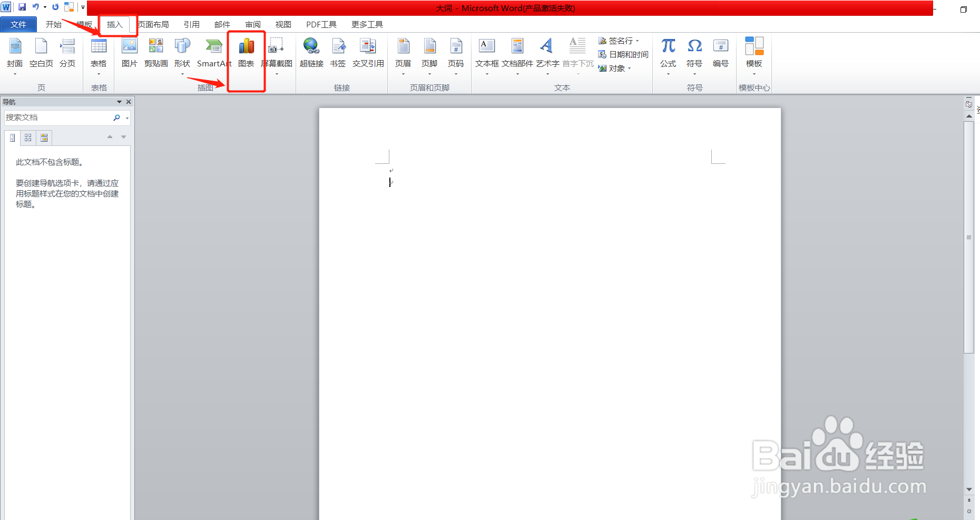Insert a cover page (封面)
The width and height of the screenshot is (980, 520).
click(15, 55)
